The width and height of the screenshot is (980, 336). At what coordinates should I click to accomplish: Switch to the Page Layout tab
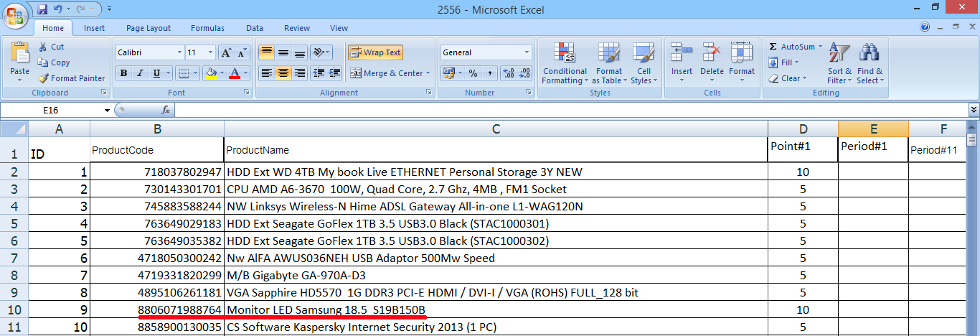click(x=149, y=28)
